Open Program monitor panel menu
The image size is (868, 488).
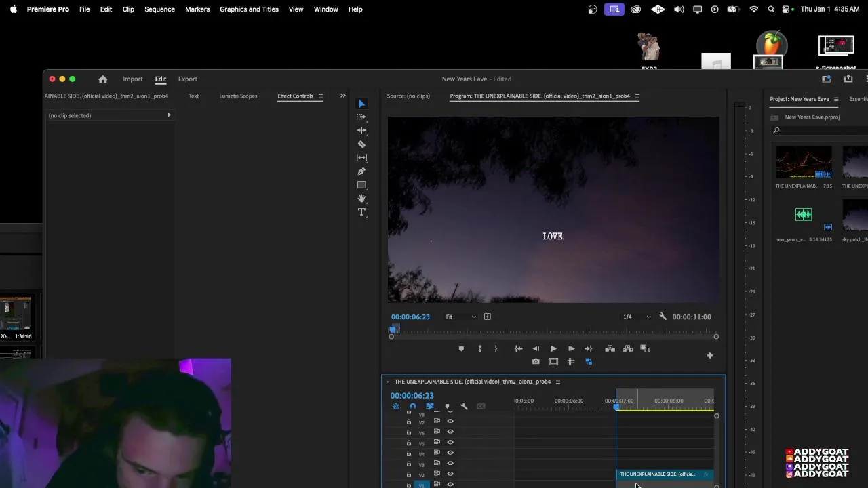(x=637, y=96)
